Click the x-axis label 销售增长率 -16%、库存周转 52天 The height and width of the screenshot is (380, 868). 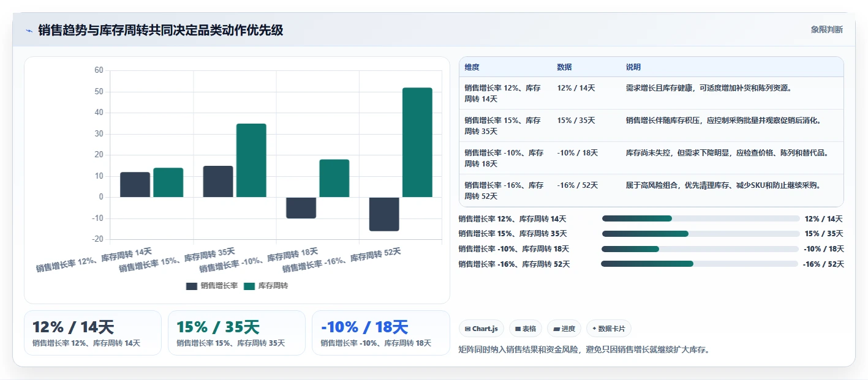coord(342,260)
